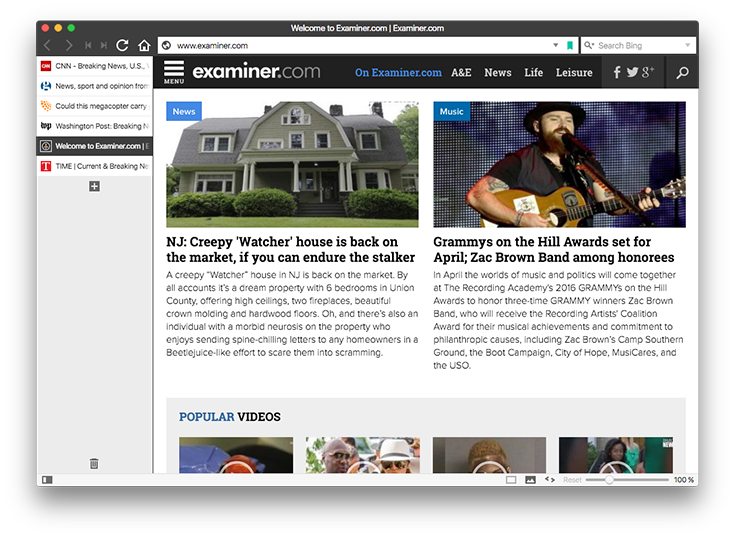Open the address bar history dropdown
The height and width of the screenshot is (538, 735).
[x=555, y=45]
